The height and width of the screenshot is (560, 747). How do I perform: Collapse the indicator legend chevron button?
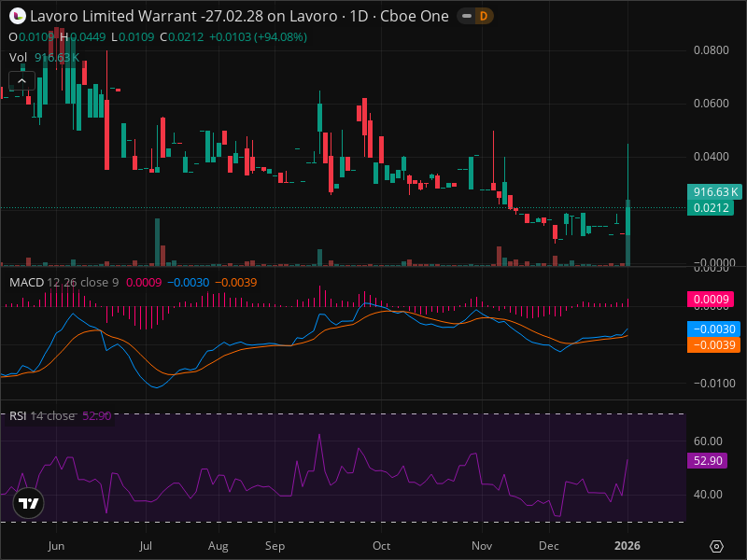(21, 81)
